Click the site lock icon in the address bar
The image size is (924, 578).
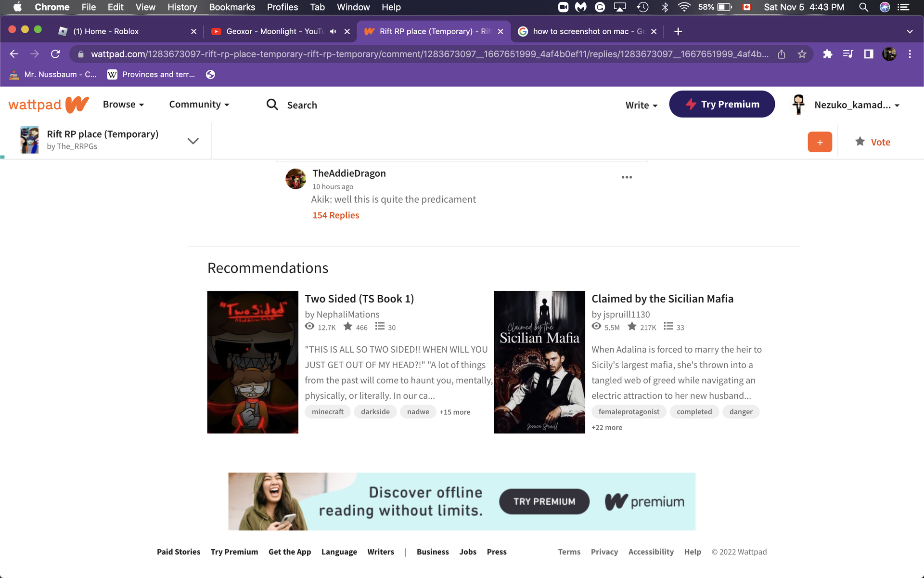(x=81, y=54)
